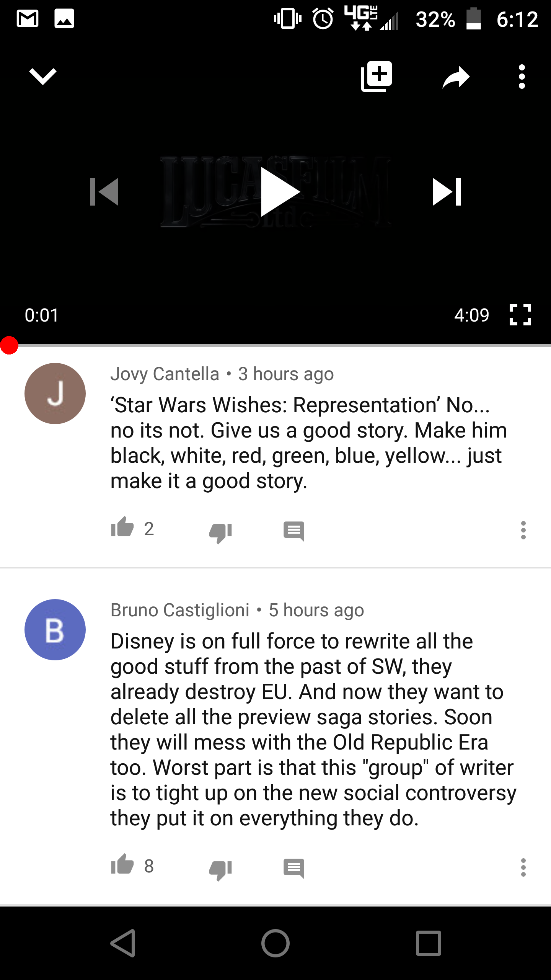This screenshot has width=551, height=980.
Task: Open Jovy Cantella's profile avatar
Action: tap(55, 394)
